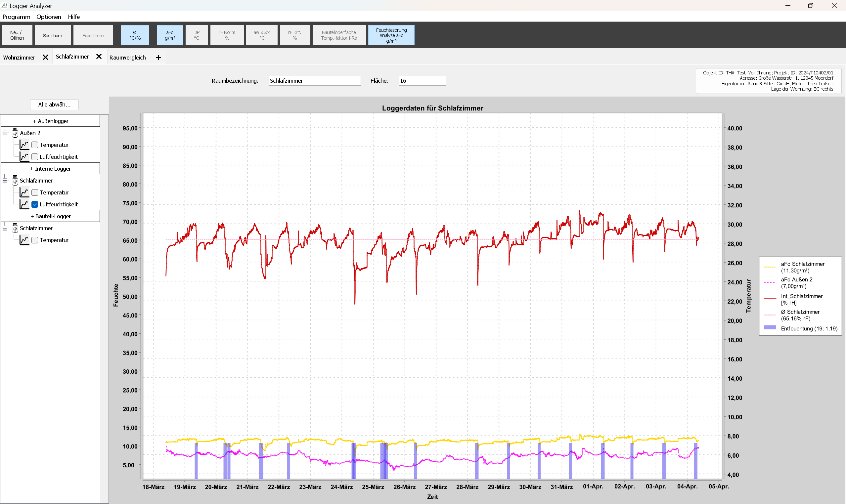Uncheck interne Schlafzimmer Luftfeuchtigkeit checkbox
Screen dimensions: 846x504
35,204
